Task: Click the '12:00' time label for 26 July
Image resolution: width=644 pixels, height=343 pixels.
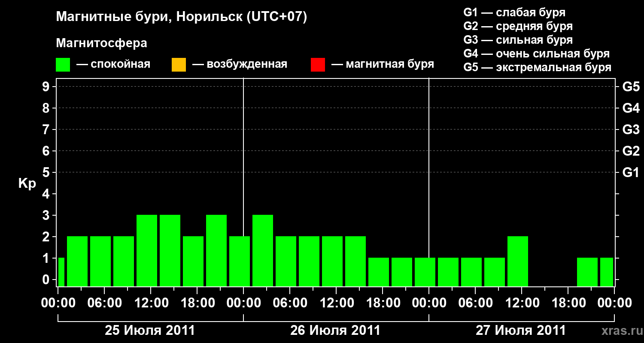Action: coord(336,303)
